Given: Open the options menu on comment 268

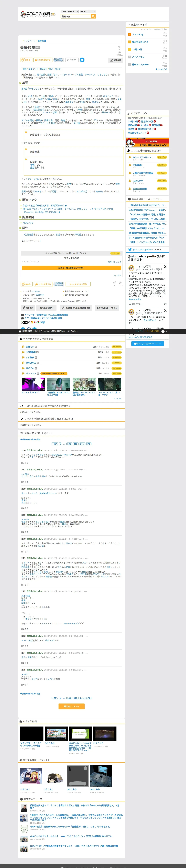Looking at the screenshot, I should point(86,489).
